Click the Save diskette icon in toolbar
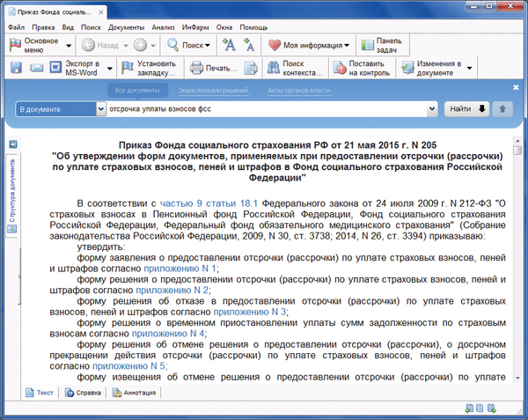The height and width of the screenshot is (420, 528). point(17,68)
